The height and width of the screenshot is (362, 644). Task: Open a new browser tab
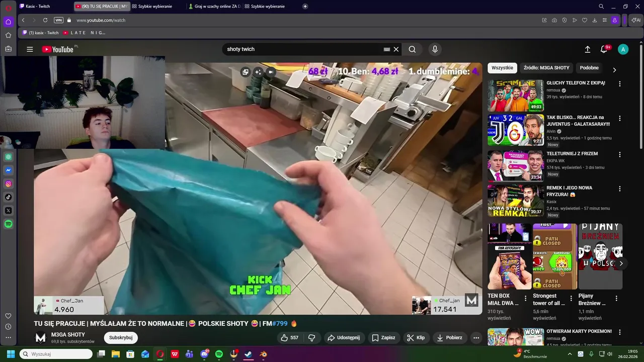(x=305, y=7)
